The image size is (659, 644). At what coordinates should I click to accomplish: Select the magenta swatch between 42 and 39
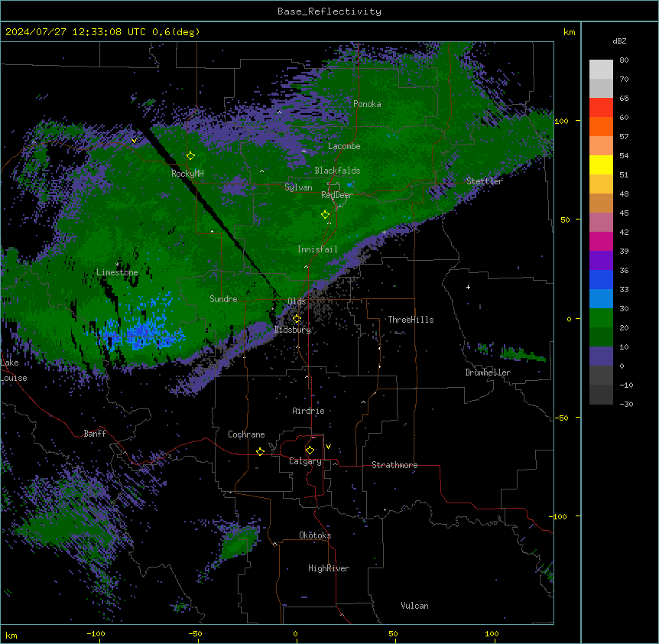(x=601, y=242)
